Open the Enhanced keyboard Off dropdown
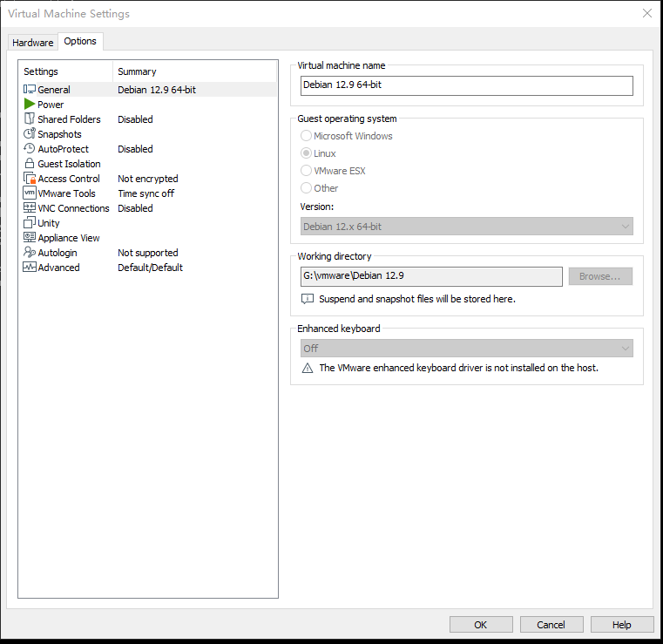 tap(467, 348)
